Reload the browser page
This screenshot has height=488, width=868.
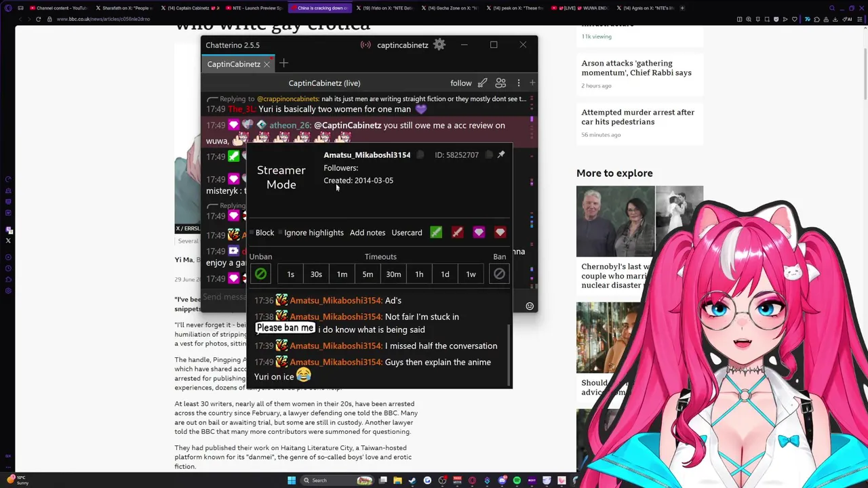[x=39, y=19]
